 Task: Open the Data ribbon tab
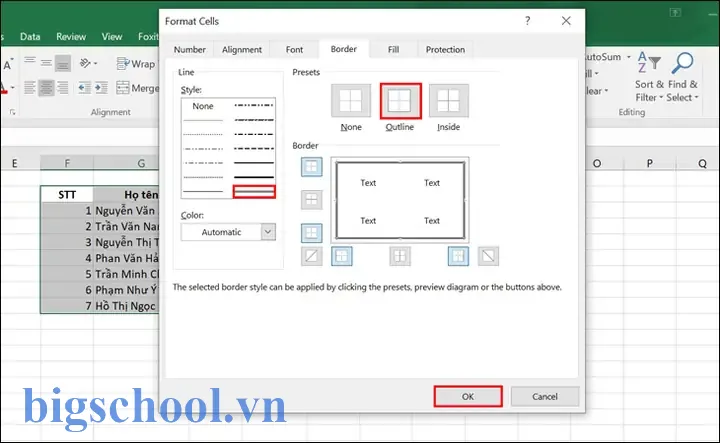tap(30, 37)
